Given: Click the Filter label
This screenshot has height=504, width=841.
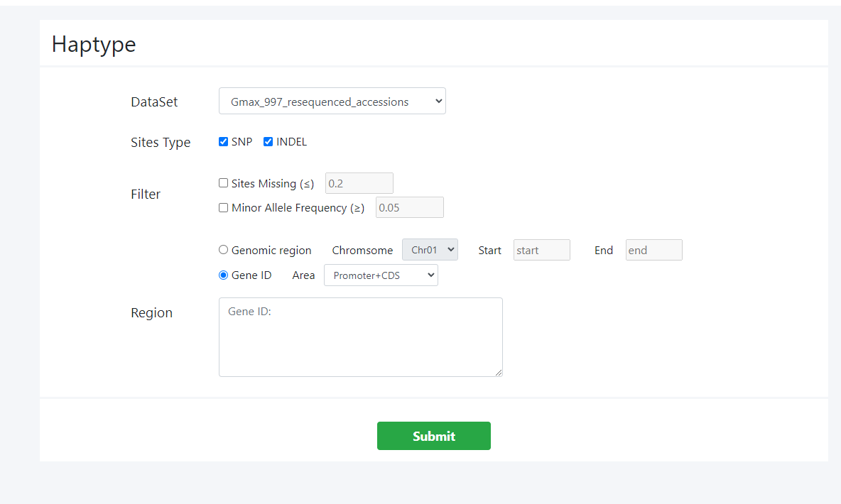Looking at the screenshot, I should [x=146, y=194].
